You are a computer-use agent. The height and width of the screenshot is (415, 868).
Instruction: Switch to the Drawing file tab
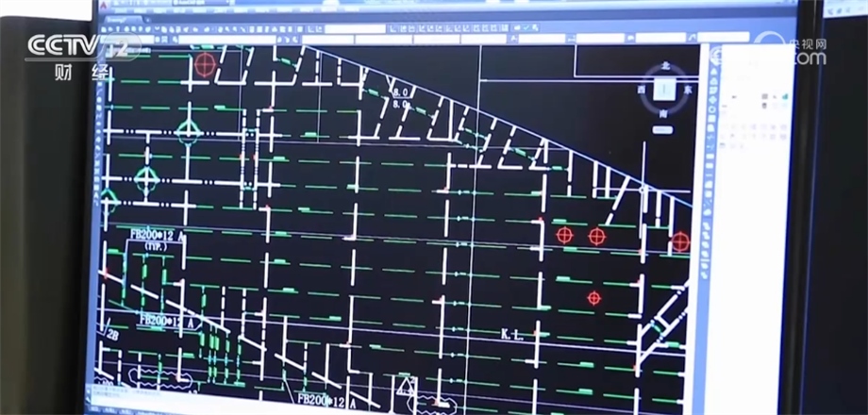117,19
